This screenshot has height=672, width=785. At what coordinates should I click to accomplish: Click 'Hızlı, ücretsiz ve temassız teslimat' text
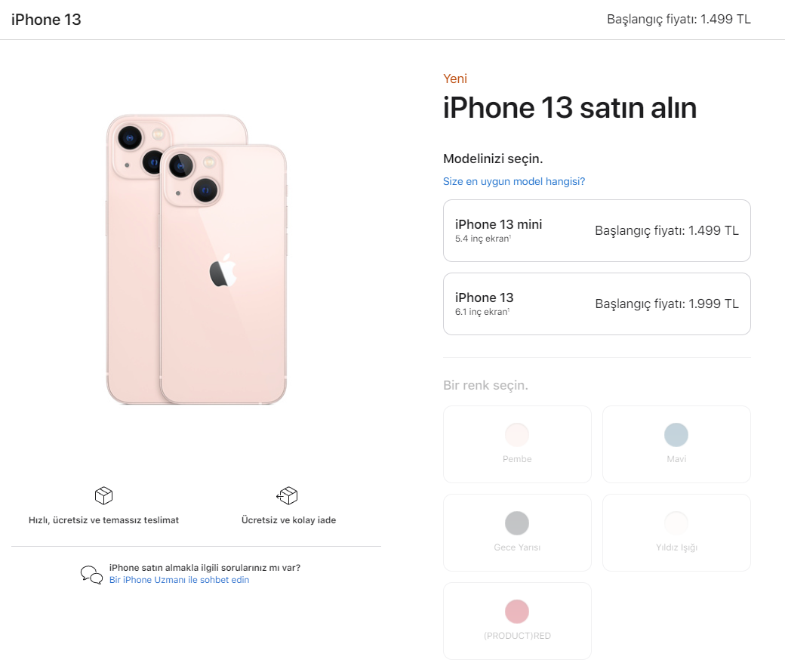(x=103, y=520)
